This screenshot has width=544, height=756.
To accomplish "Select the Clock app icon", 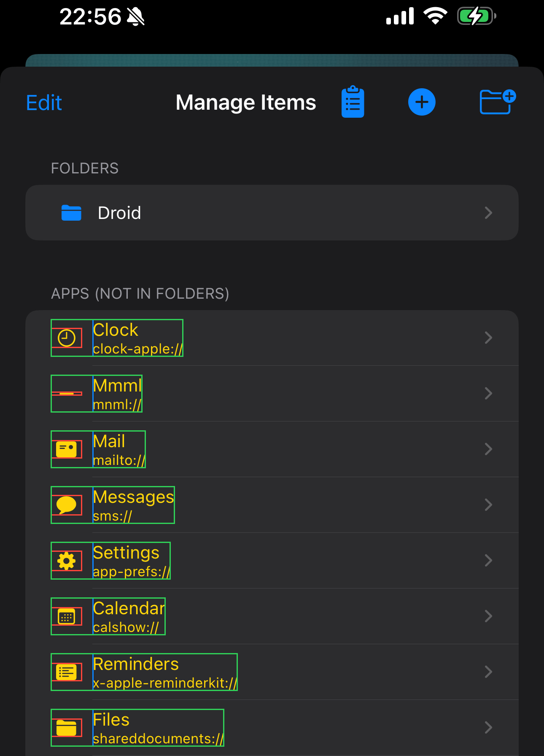I will (67, 337).
